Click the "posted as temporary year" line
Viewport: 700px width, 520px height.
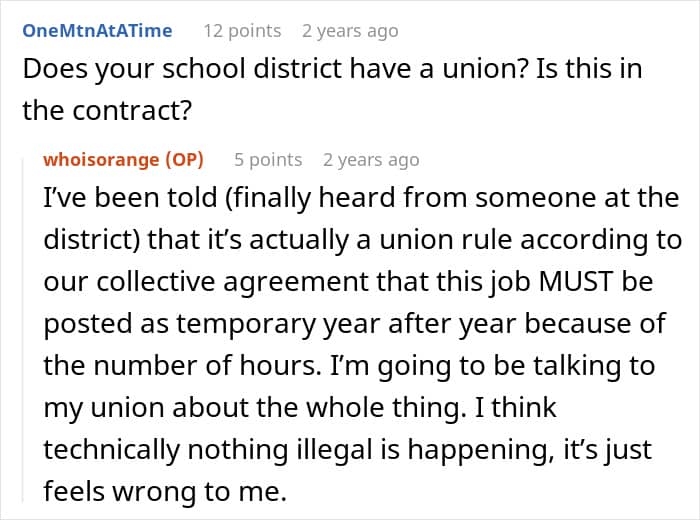[355, 324]
